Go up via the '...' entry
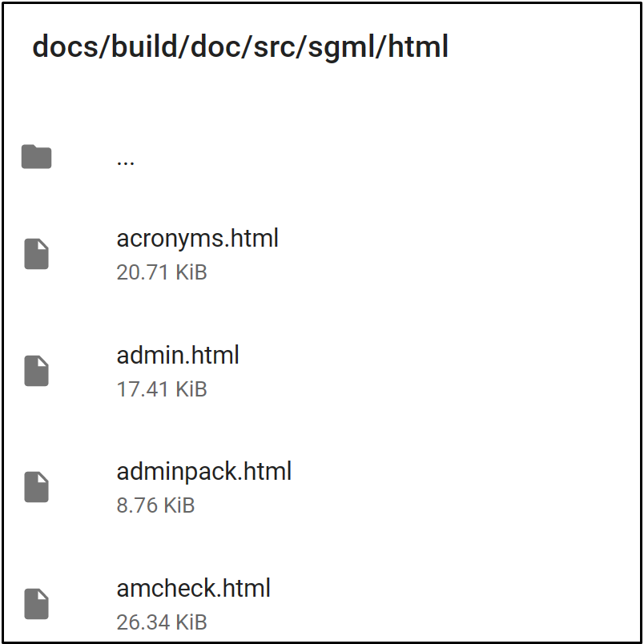Viewport: 644px width, 644px height. [125, 163]
